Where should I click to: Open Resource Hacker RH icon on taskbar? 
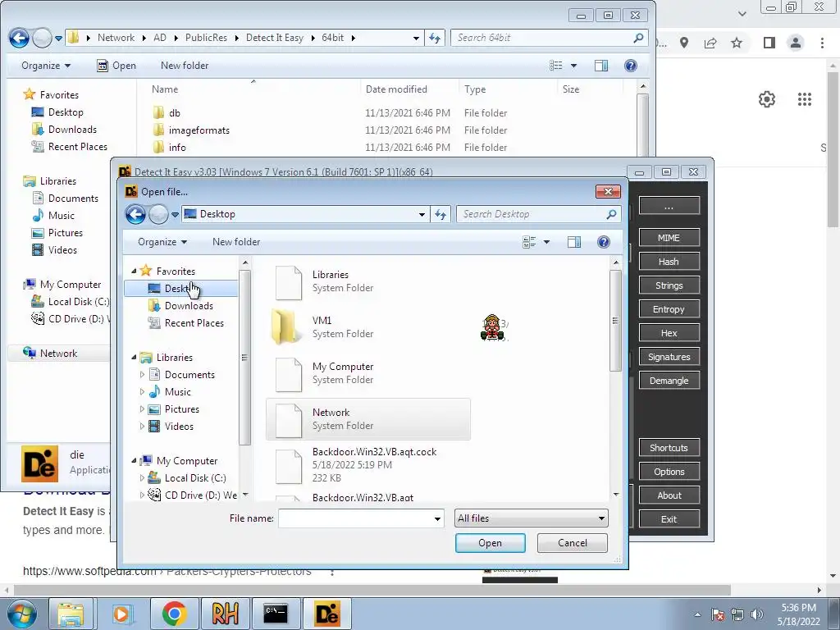[x=225, y=614]
